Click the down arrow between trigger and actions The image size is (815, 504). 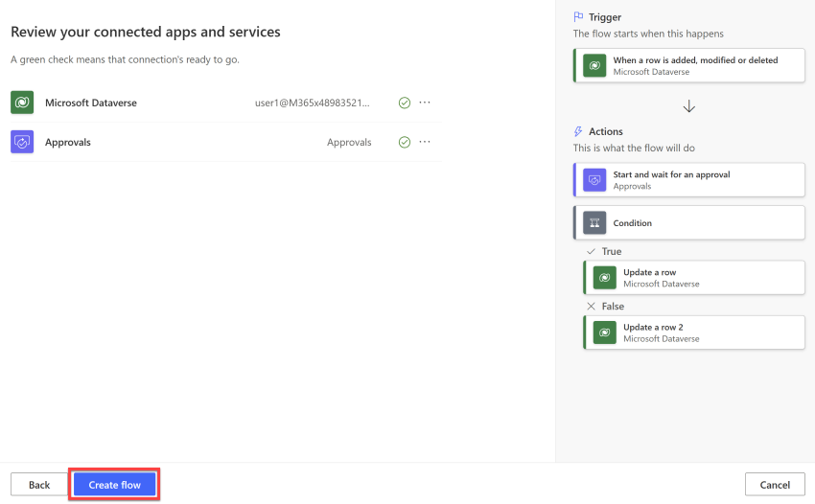point(689,106)
